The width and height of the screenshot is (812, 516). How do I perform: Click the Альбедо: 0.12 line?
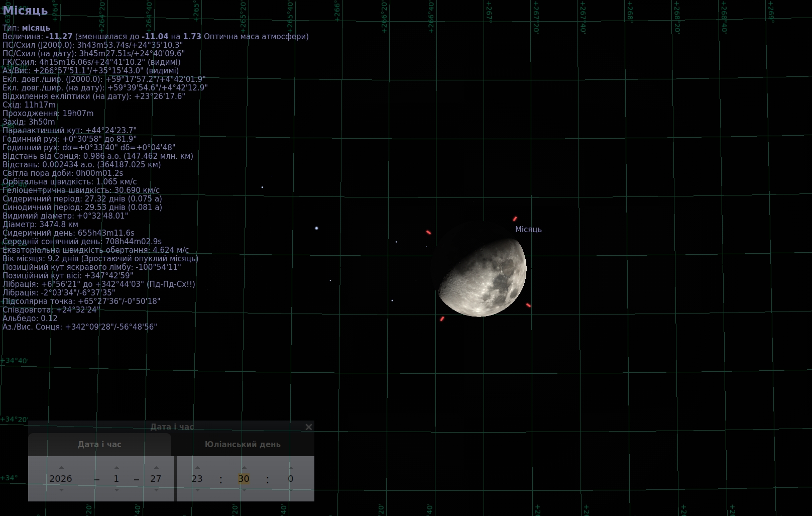[x=30, y=319]
